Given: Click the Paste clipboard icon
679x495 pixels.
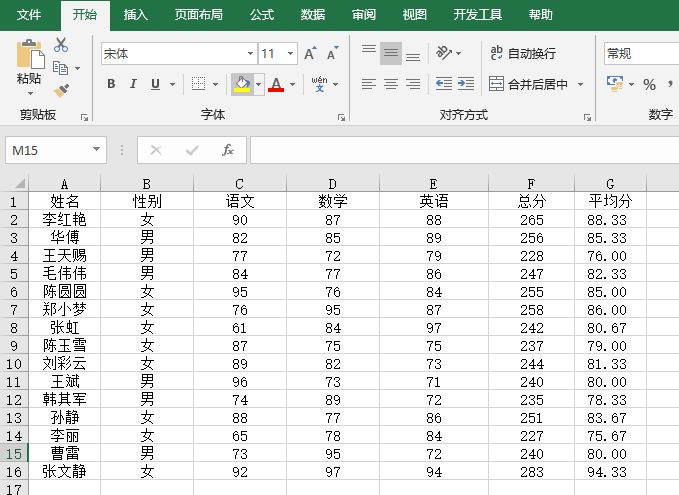Looking at the screenshot, I should coord(30,60).
